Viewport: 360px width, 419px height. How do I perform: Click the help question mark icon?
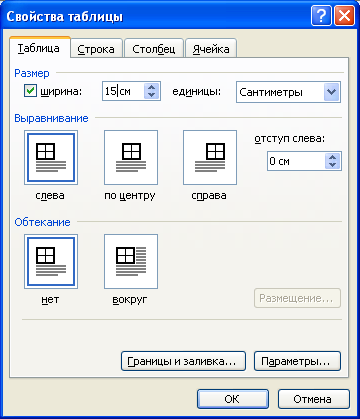(321, 16)
